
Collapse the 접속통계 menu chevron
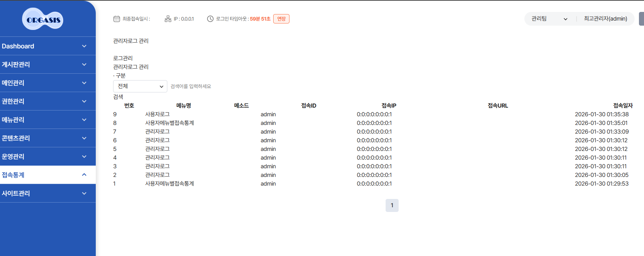[x=84, y=175]
